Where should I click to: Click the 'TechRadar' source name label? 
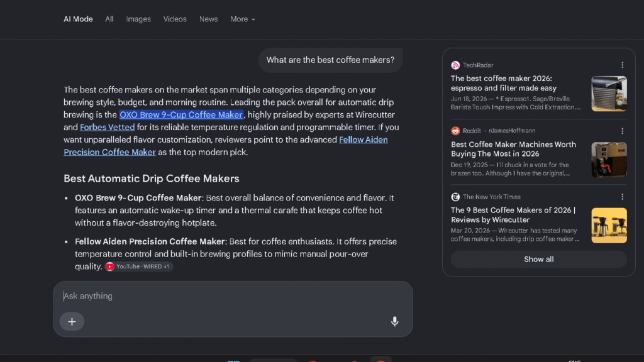coord(478,65)
